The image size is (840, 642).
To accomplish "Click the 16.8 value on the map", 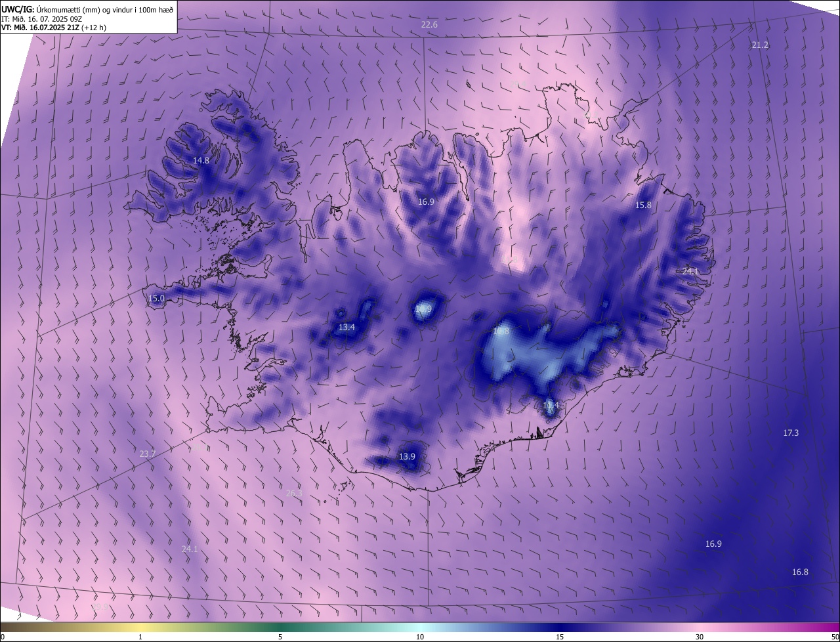I will (800, 572).
